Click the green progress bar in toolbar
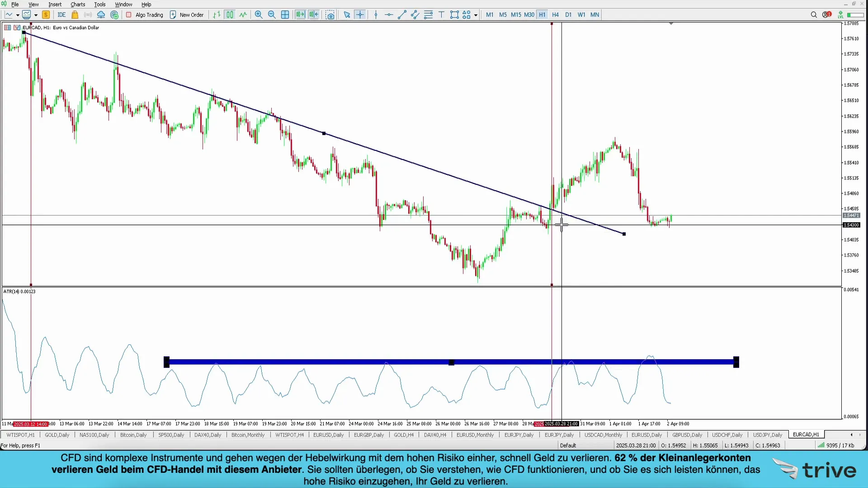Screen dimensions: 868x488 click(x=855, y=15)
